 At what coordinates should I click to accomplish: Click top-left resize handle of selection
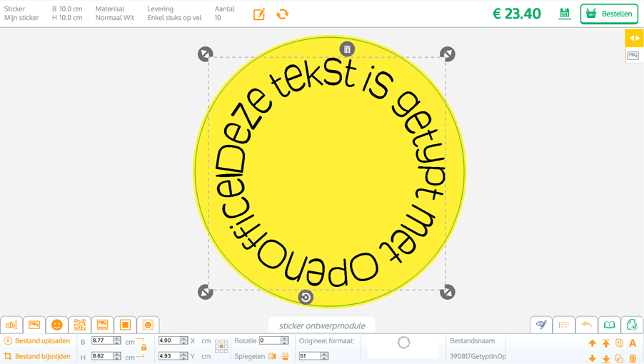[x=206, y=54]
